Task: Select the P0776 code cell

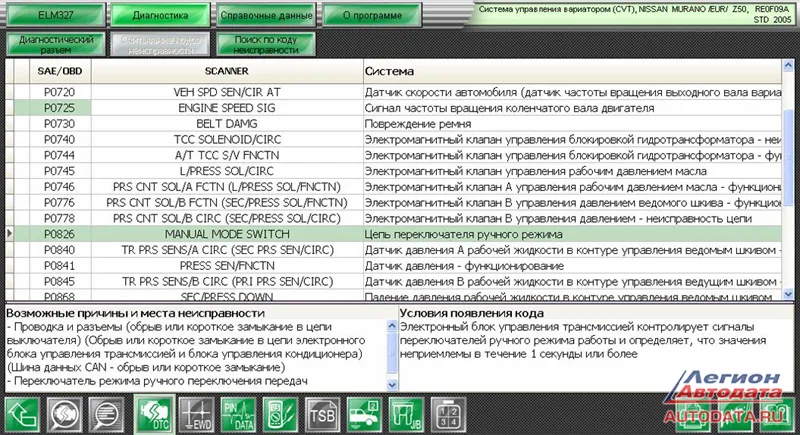Action: (60, 203)
